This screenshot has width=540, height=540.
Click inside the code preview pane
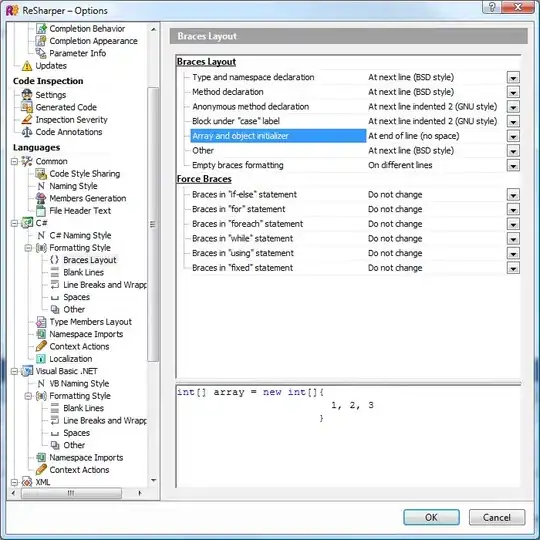pyautogui.click(x=348, y=436)
